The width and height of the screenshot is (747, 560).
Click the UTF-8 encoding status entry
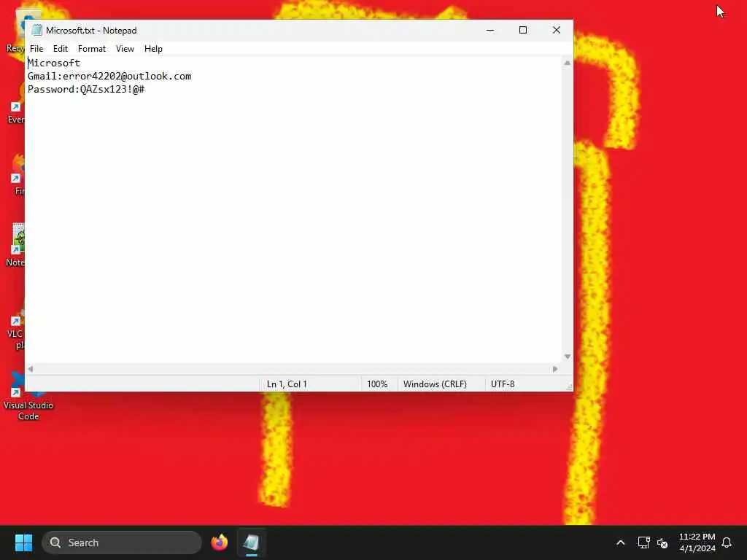coord(502,384)
